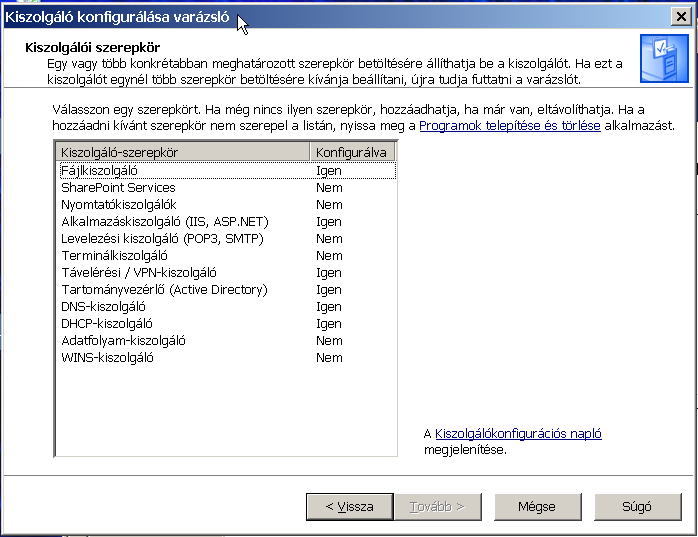Image resolution: width=698 pixels, height=537 pixels.
Task: Click the Nem value for SharePoint Services
Action: click(x=329, y=187)
